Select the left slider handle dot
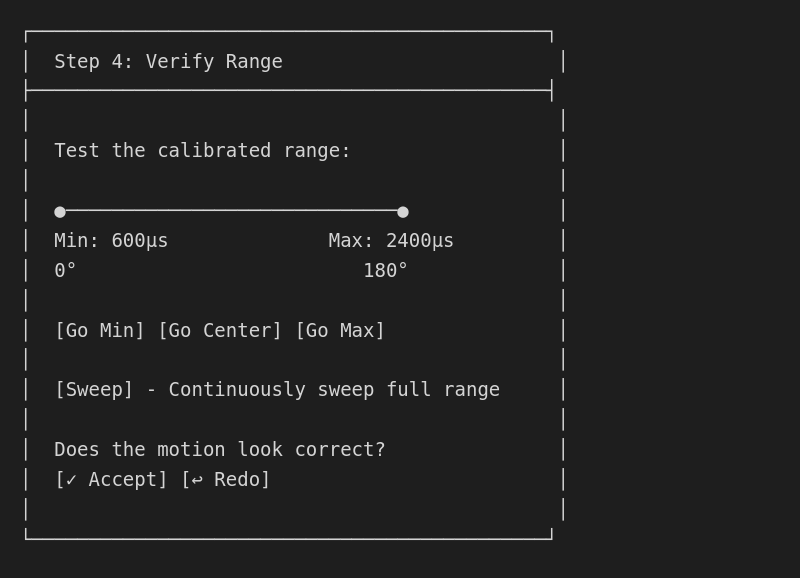The height and width of the screenshot is (578, 800). (x=60, y=211)
